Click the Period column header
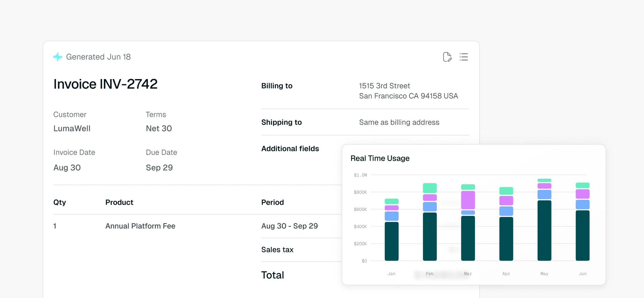 click(x=272, y=202)
